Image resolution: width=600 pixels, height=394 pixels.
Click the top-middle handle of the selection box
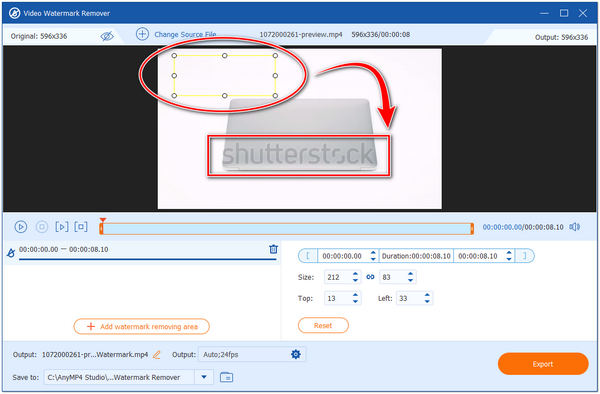click(225, 56)
